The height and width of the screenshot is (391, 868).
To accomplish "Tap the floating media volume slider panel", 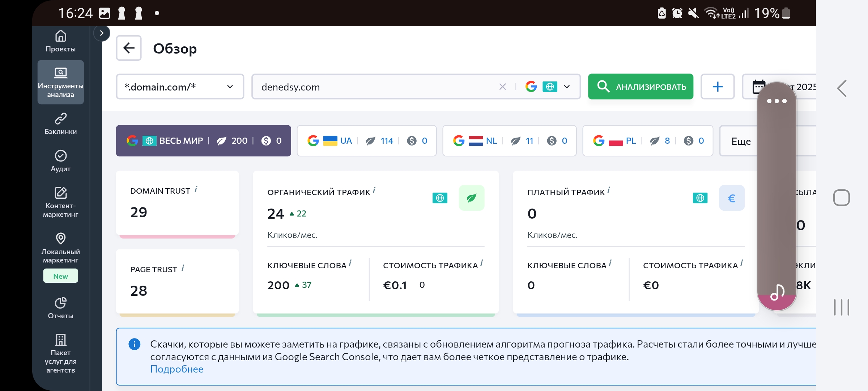I will (x=776, y=195).
